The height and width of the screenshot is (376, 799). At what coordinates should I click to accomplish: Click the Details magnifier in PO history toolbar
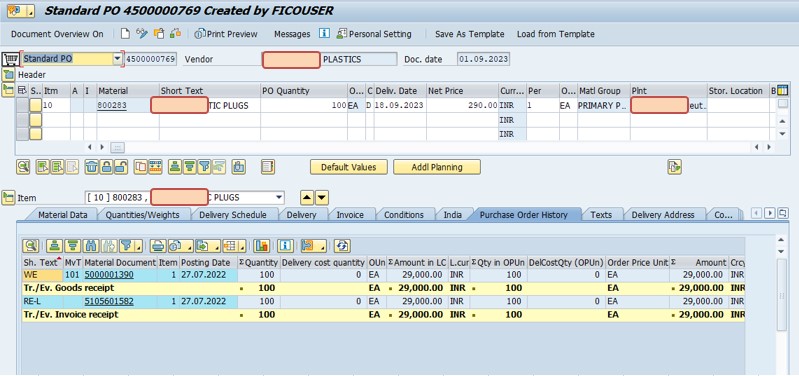pyautogui.click(x=31, y=246)
